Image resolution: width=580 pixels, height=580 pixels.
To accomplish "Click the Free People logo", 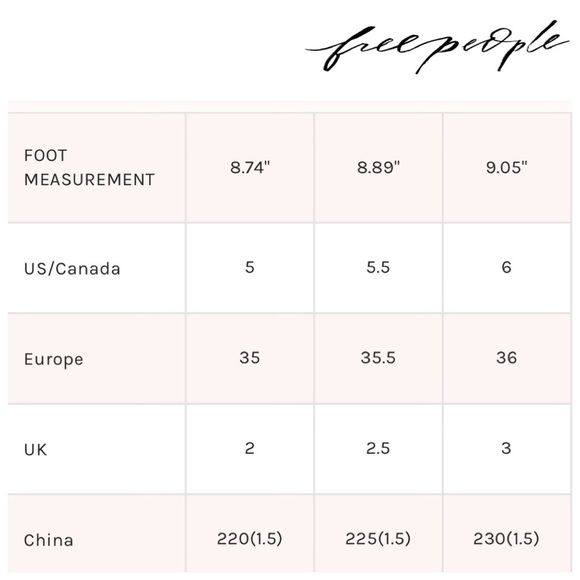I will pos(437,47).
